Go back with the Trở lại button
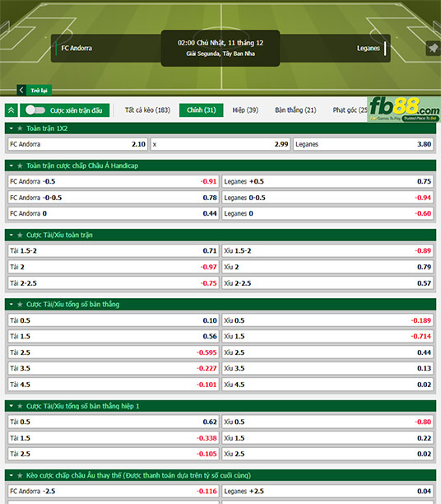This screenshot has width=441, height=504. click(35, 90)
